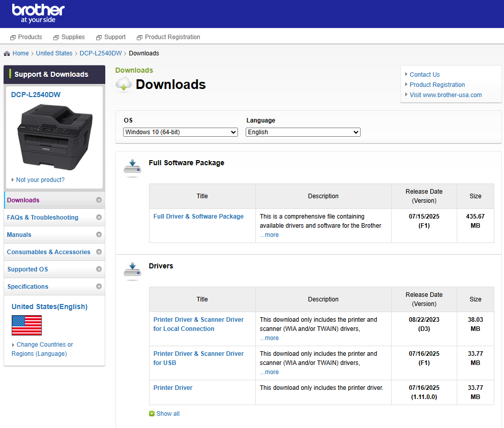Click the download icon beside the Drivers section
The width and height of the screenshot is (504, 428).
(132, 271)
